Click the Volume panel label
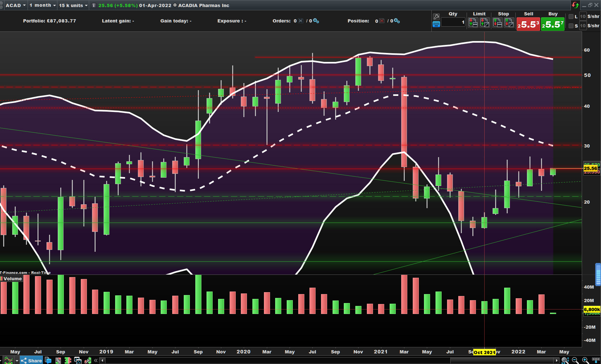 click(x=13, y=279)
